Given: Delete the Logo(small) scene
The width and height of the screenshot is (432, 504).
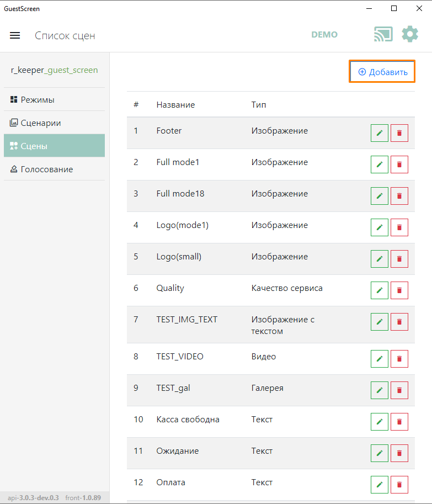Looking at the screenshot, I should (399, 259).
